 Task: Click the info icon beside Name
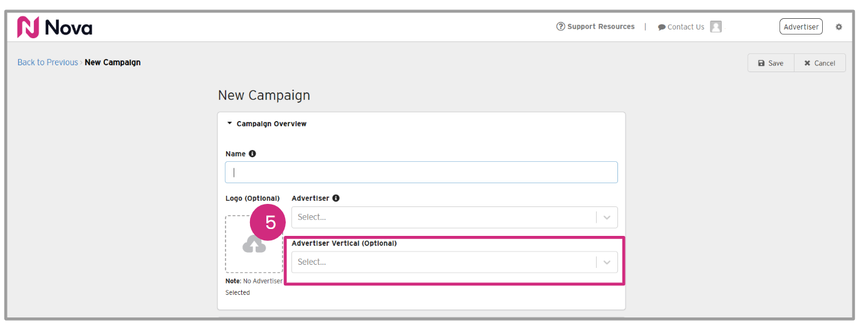coord(252,154)
